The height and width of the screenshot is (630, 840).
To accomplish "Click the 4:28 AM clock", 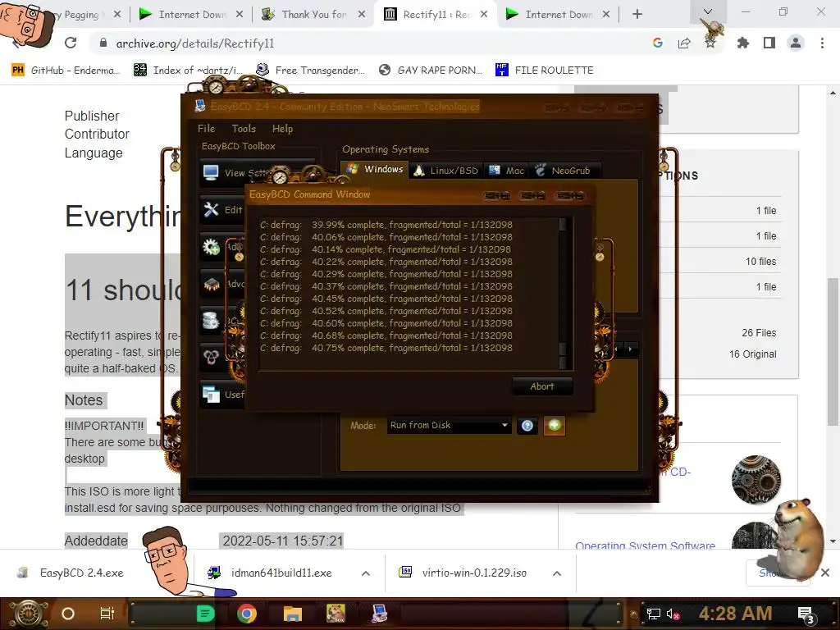I will (x=735, y=614).
